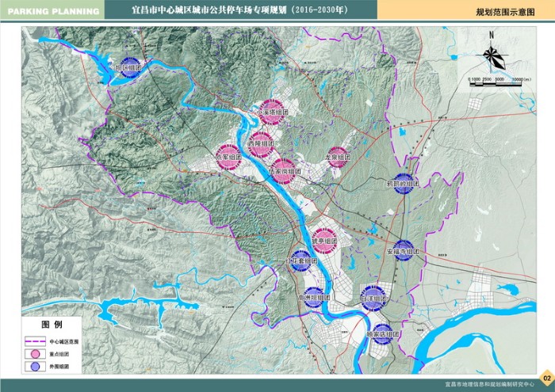
Task: Select the 安福寺组团 blue marker
Action: 402,251
